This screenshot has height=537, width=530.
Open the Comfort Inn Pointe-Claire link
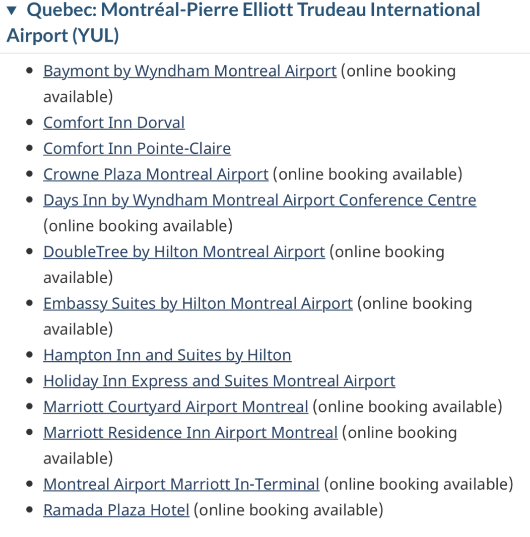pos(137,149)
